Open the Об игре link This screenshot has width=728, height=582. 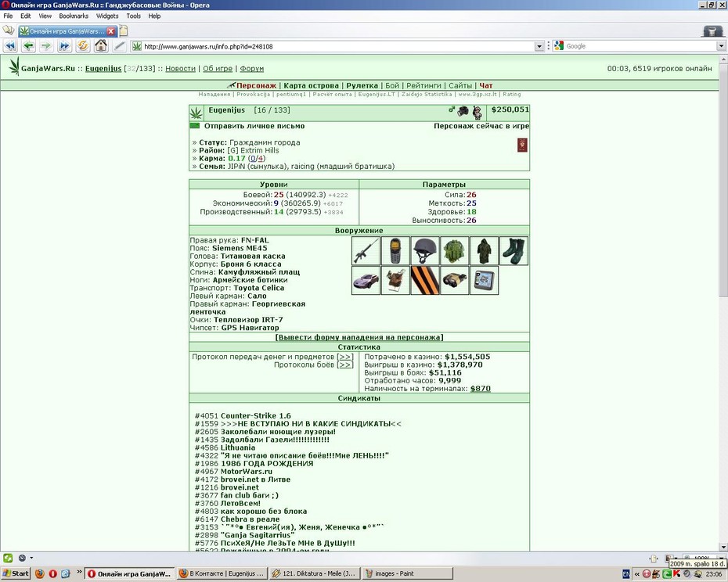click(218, 69)
